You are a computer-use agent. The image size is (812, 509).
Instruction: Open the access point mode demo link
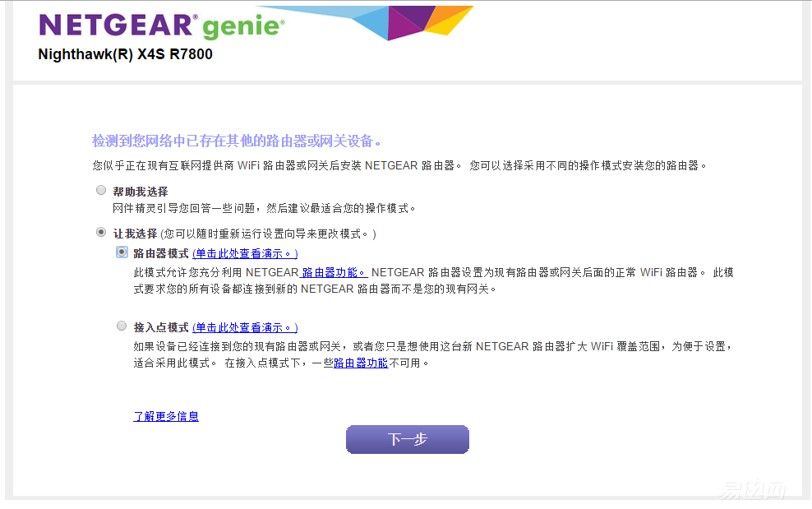click(245, 327)
